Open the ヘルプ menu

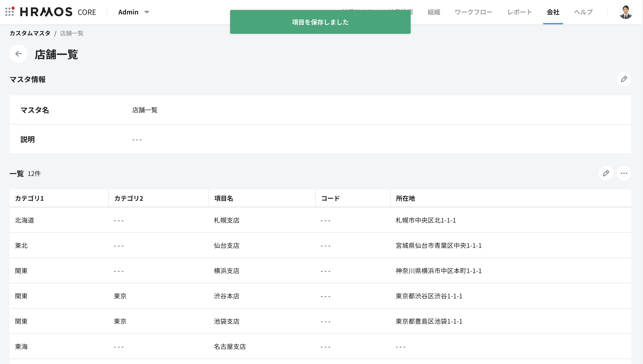(x=583, y=12)
